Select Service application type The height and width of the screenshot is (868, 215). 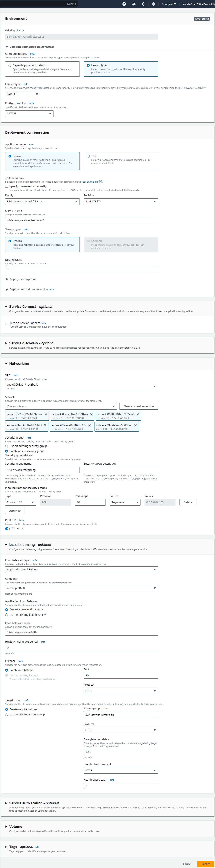tap(10, 156)
